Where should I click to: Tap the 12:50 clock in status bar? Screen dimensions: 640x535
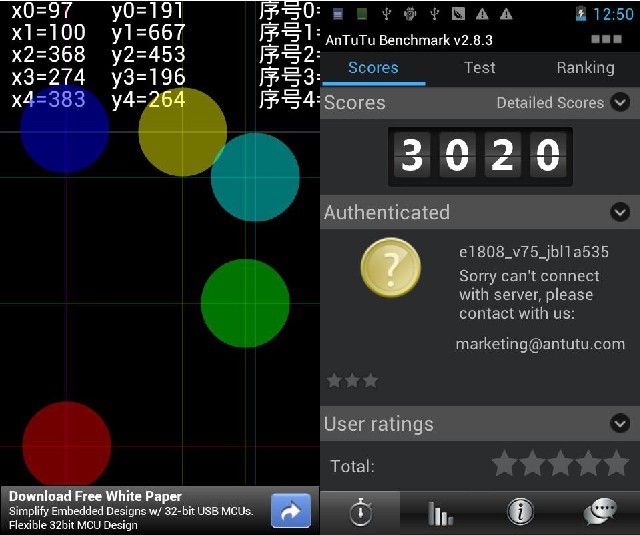[x=613, y=14]
